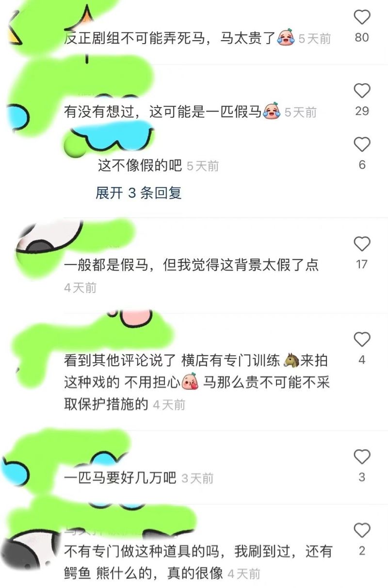
Task: Like the 横店 horse training comment
Action: [362, 339]
